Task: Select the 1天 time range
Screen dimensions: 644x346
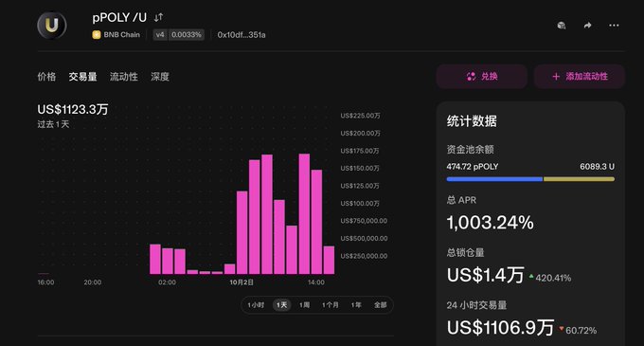Action: tap(282, 305)
